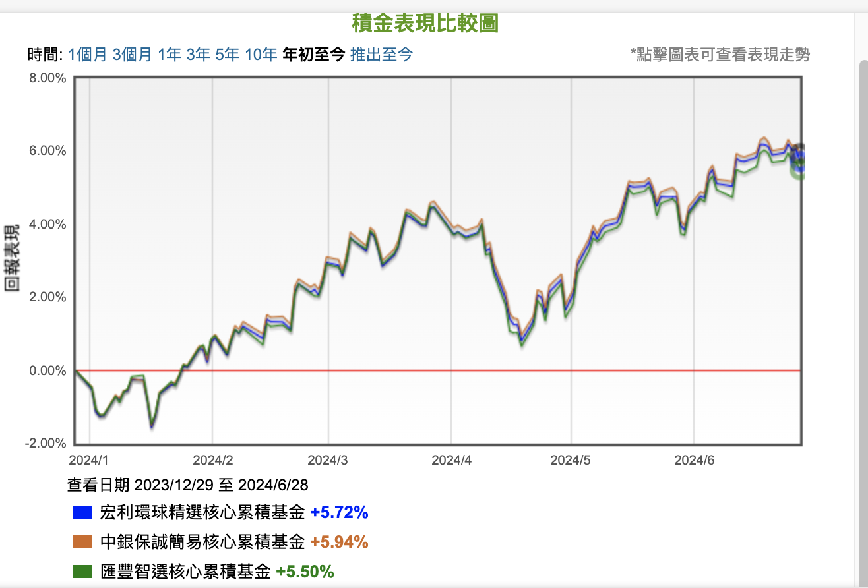Click the 宏利環球精選核心累積基金 fund name
The height and width of the screenshot is (588, 868).
tap(202, 512)
